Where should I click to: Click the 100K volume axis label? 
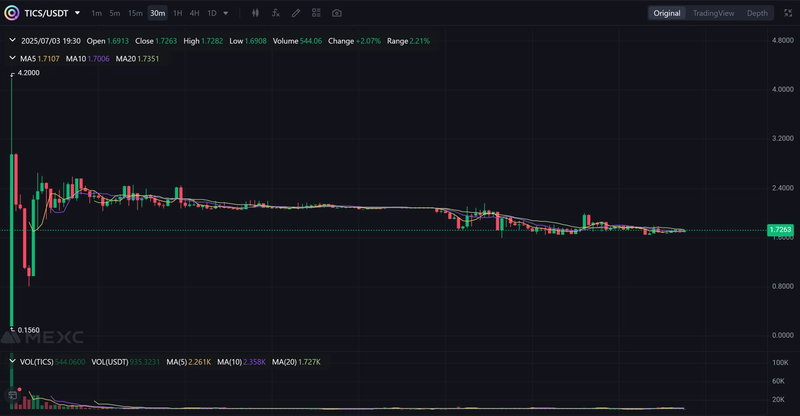pos(780,362)
